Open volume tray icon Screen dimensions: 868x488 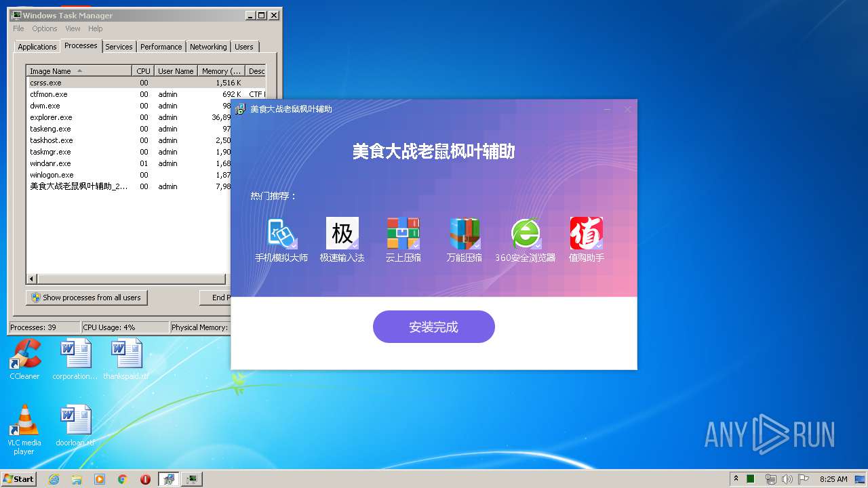pos(787,479)
